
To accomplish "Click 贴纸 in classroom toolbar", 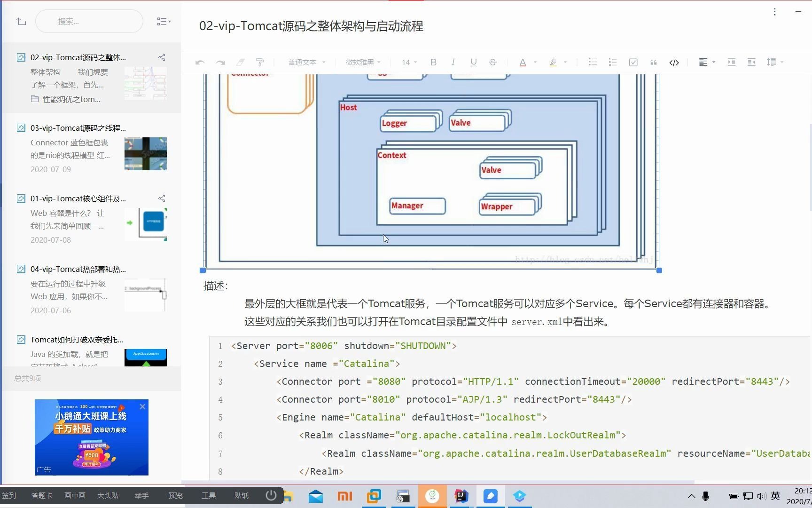I will coord(242,495).
